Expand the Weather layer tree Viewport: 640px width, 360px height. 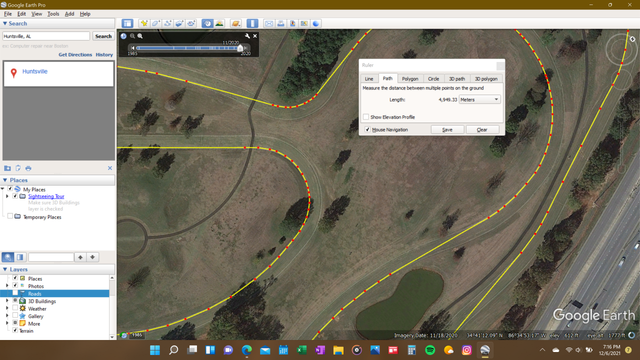coord(7,308)
